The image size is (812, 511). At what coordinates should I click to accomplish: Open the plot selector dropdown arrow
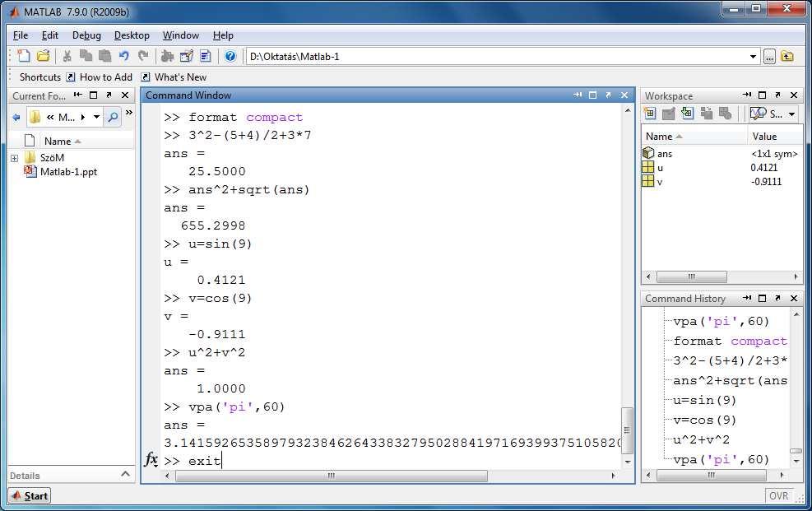pos(791,114)
